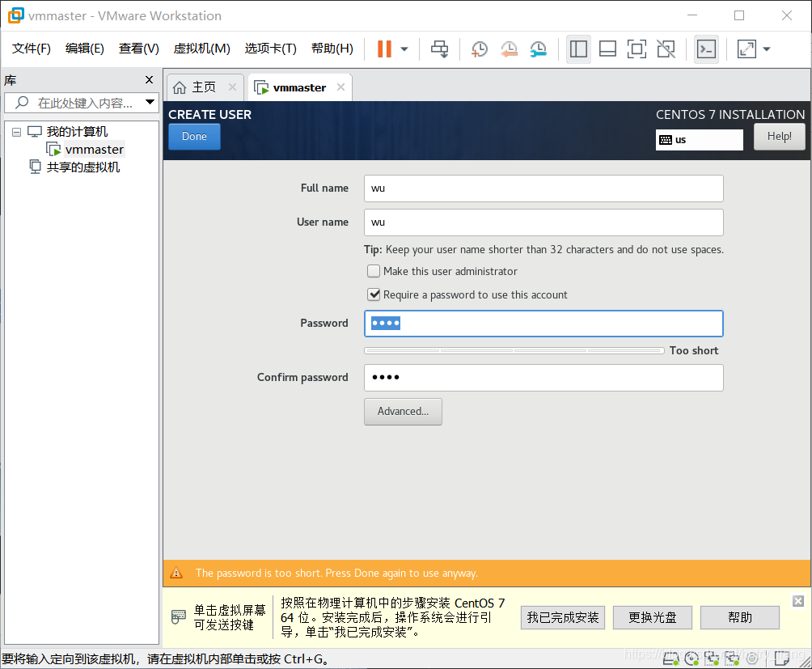
Task: Click the 帮助 button in the install hint bar
Action: coord(740,617)
